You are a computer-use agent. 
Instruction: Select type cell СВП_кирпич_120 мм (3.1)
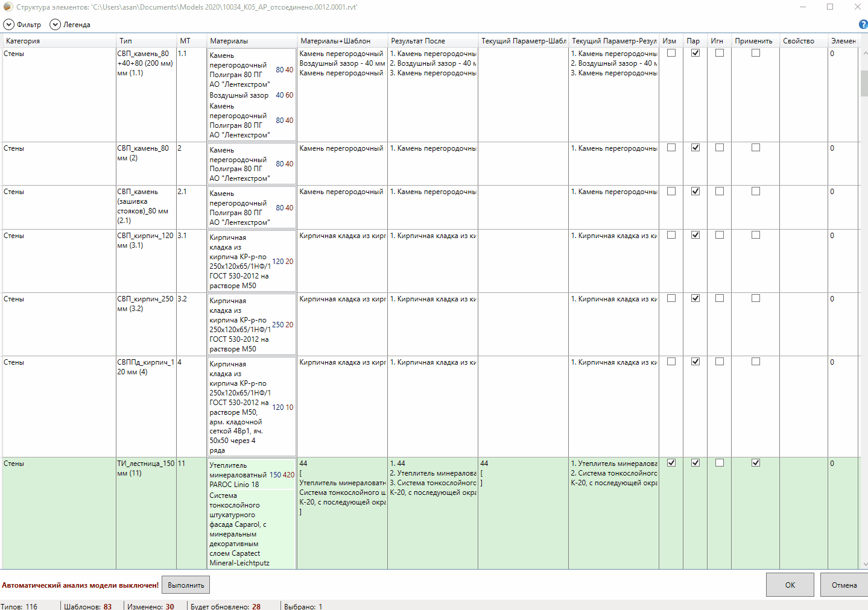point(147,262)
